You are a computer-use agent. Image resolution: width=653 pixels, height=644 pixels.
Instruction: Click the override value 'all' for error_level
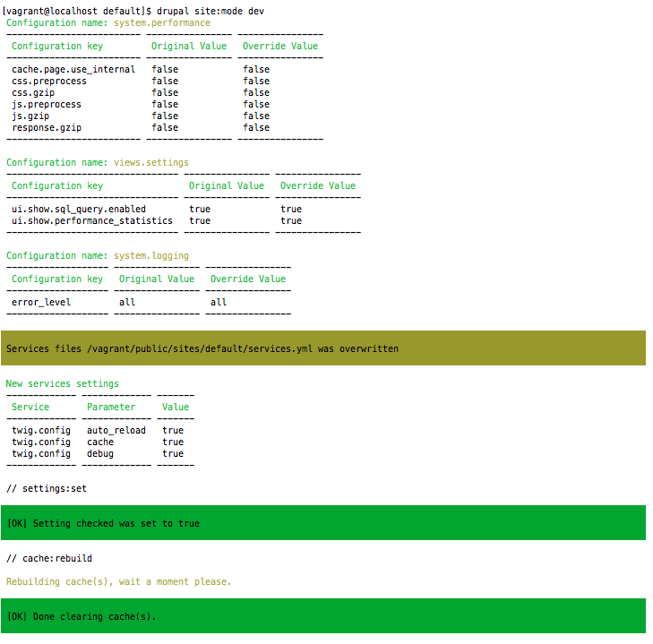(x=219, y=303)
